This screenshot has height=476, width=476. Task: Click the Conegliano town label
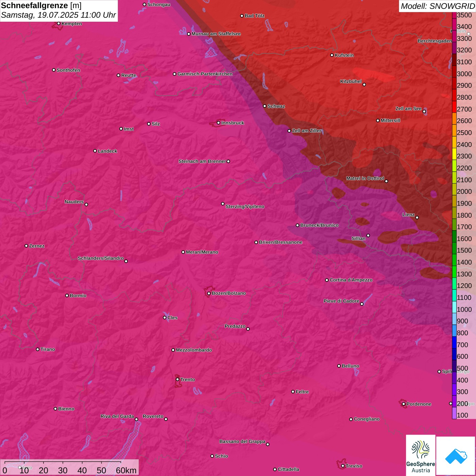click(367, 419)
